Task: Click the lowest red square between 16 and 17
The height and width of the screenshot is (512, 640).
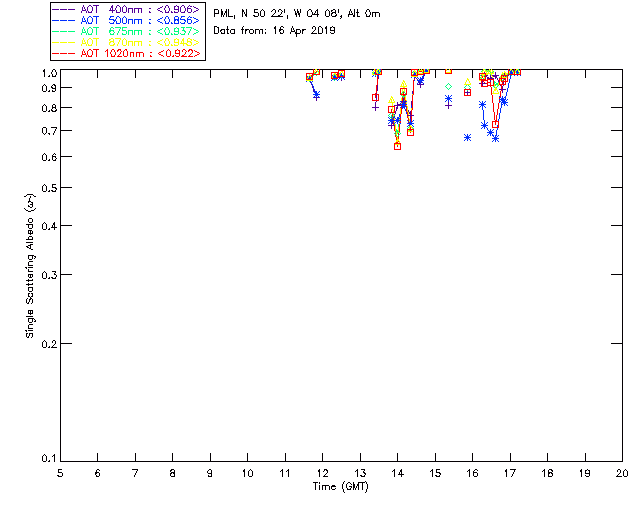Action: coord(495,124)
